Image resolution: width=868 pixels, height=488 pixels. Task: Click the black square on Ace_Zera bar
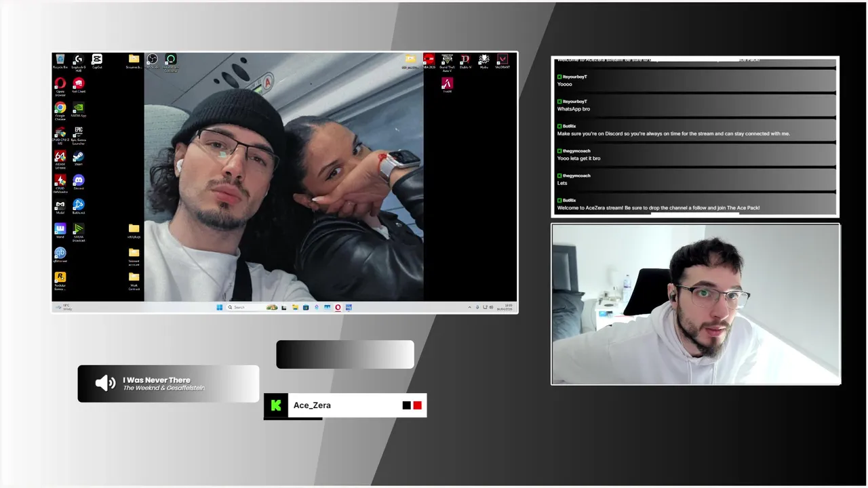point(406,405)
